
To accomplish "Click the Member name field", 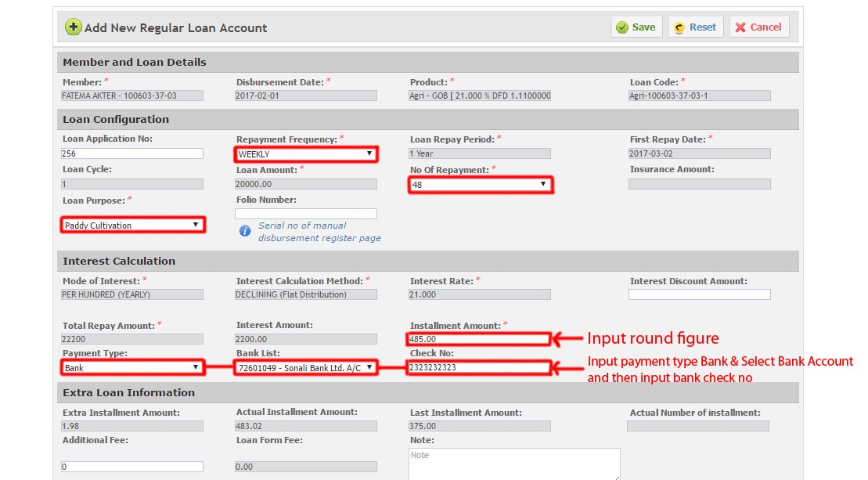I will (x=132, y=96).
